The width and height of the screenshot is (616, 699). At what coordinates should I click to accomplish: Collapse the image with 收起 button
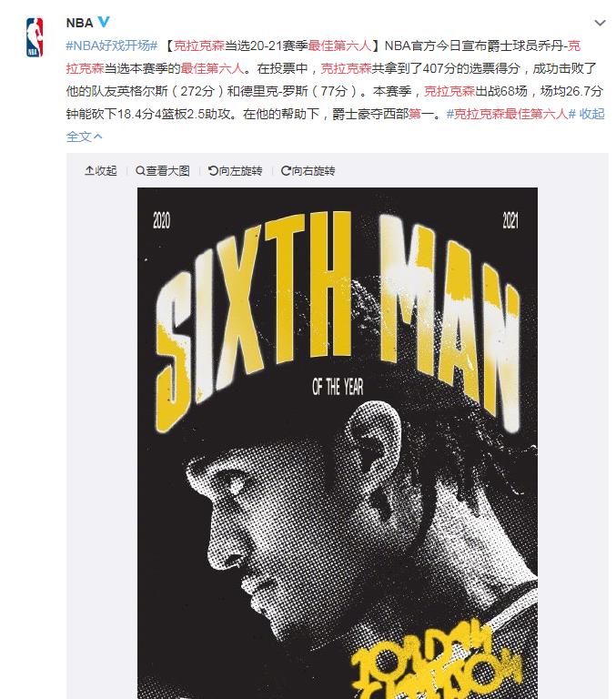pyautogui.click(x=101, y=171)
